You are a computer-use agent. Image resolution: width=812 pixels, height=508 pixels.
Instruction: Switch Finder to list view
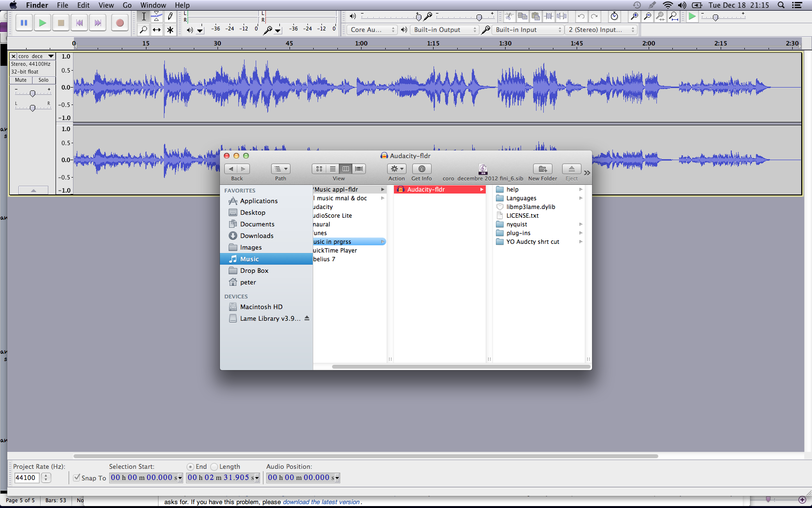coord(333,169)
